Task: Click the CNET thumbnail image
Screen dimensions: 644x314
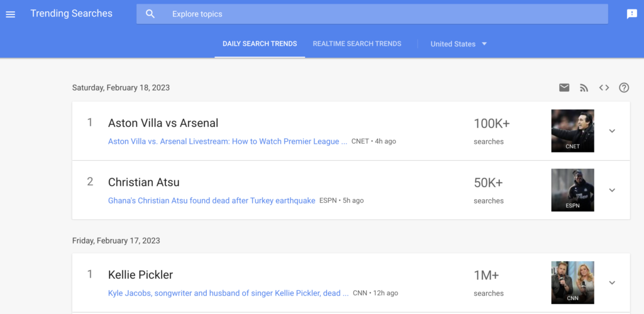Action: point(572,131)
